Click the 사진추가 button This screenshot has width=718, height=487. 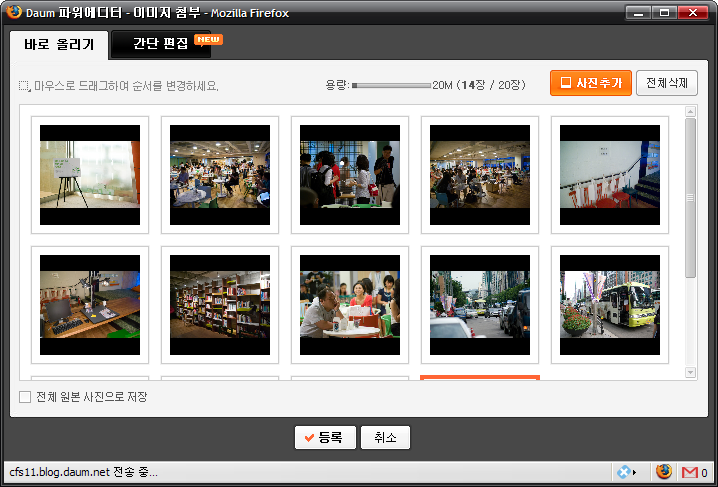click(591, 83)
